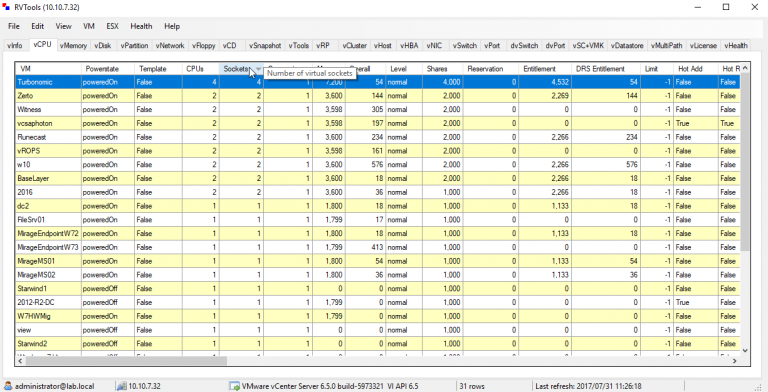Image resolution: width=768 pixels, height=392 pixels.
Task: Switch to the vRP tab
Action: [x=323, y=46]
